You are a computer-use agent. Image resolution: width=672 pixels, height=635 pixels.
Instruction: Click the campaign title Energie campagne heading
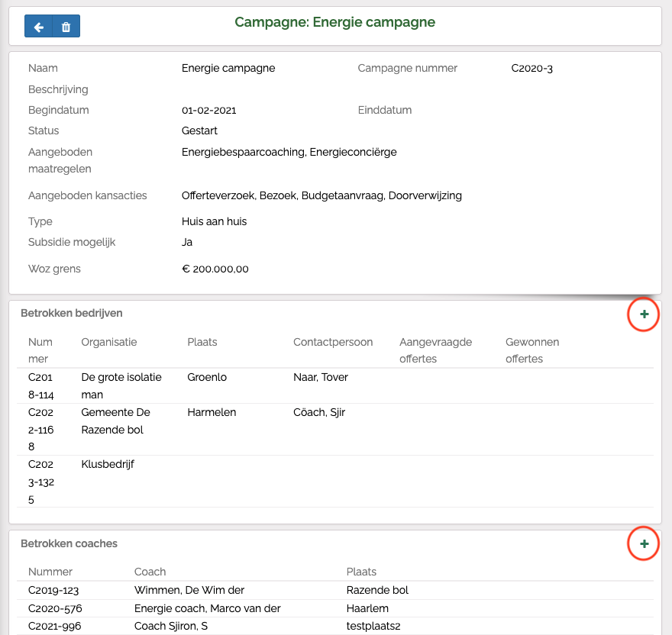(334, 22)
